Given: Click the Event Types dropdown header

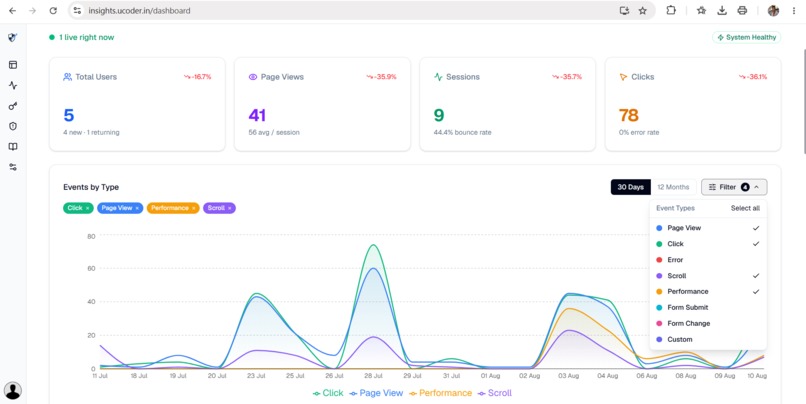Looking at the screenshot, I should pos(675,208).
